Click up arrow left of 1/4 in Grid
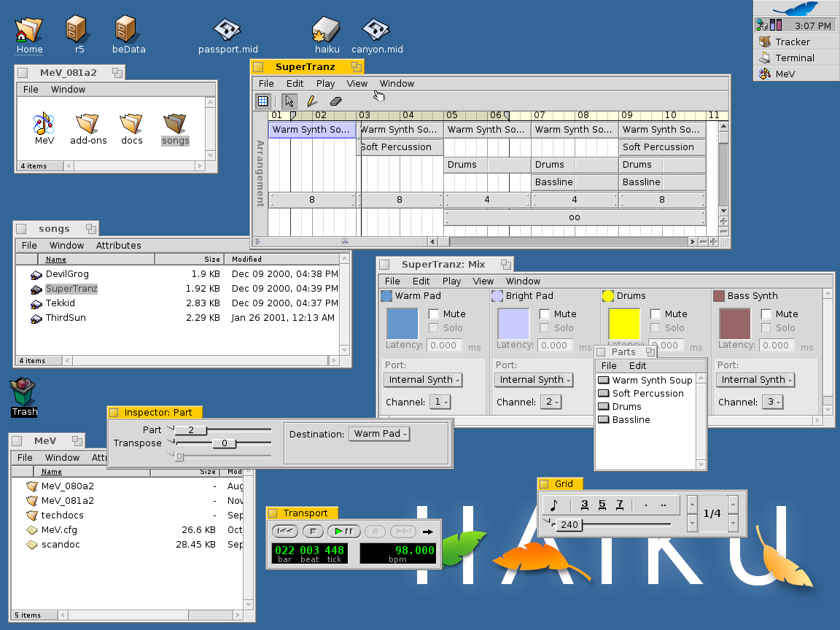The image size is (840, 630). pyautogui.click(x=692, y=504)
